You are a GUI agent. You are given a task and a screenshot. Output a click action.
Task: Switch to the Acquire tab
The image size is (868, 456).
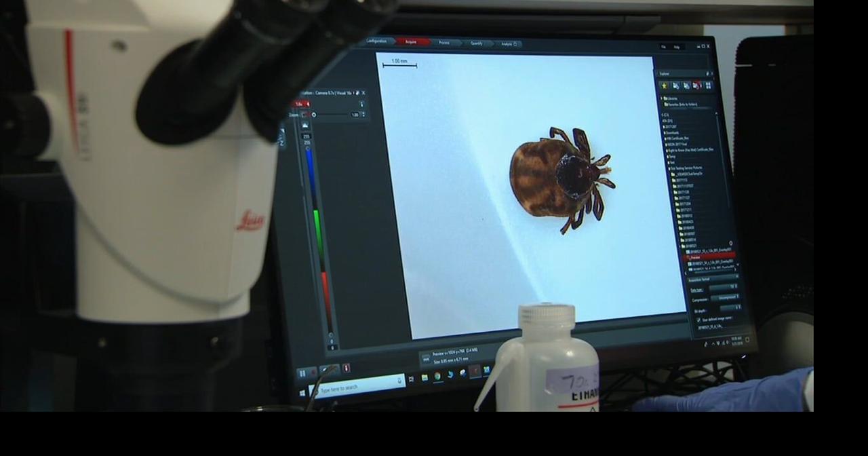(411, 42)
